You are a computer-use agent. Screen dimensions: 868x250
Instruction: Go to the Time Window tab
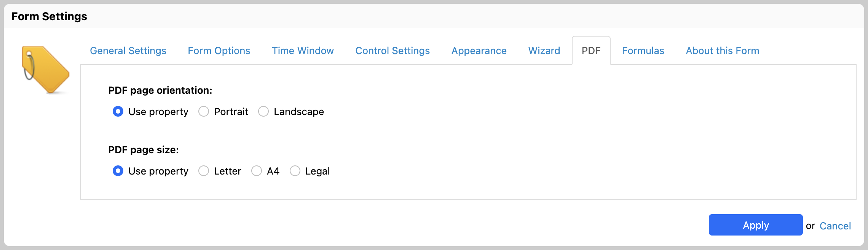303,51
